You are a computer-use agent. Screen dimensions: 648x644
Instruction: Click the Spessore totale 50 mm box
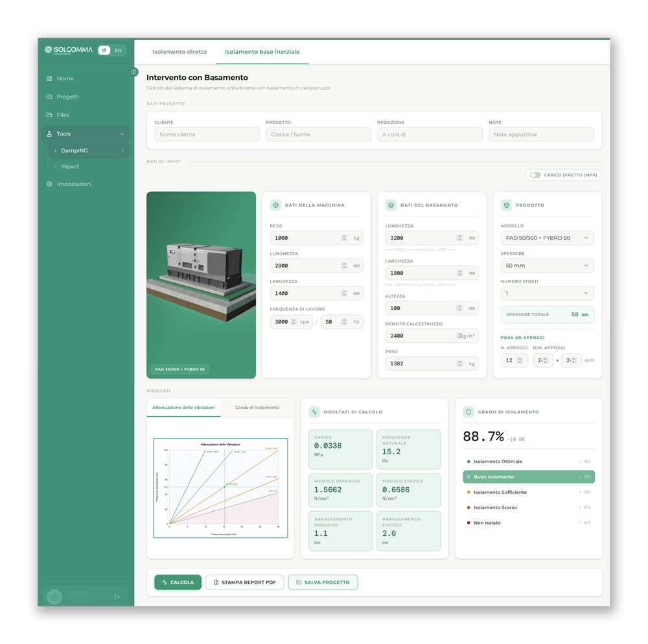pos(547,315)
